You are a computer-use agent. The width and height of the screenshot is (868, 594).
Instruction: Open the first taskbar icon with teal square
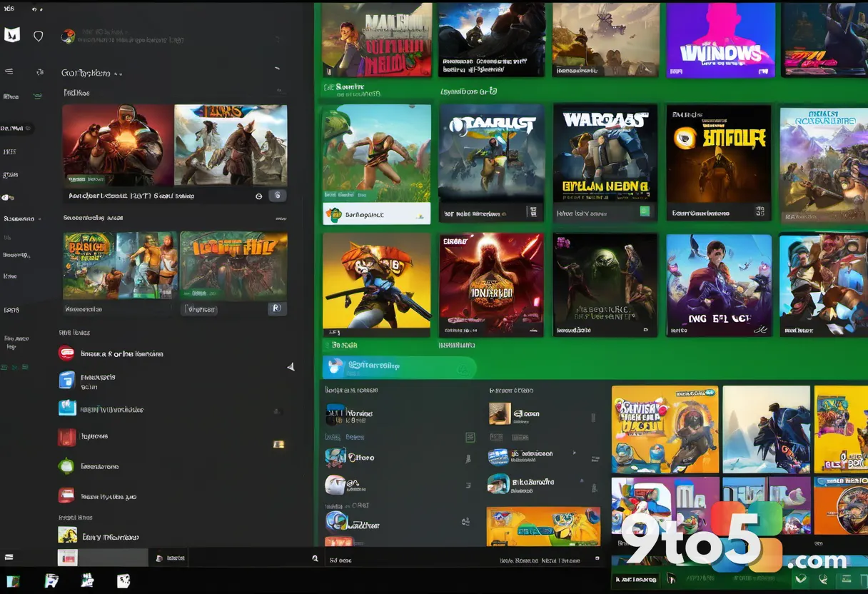coord(13,580)
